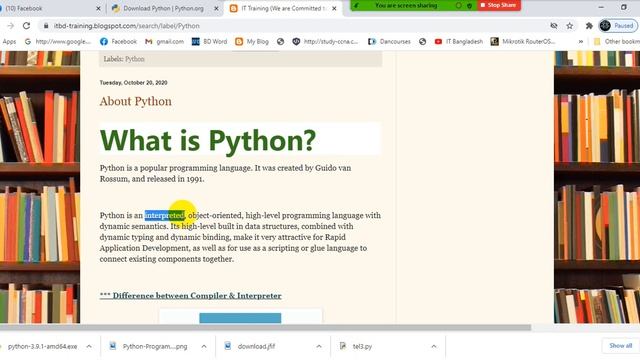
Task: Select the IT Training blog tab
Action: (282, 8)
